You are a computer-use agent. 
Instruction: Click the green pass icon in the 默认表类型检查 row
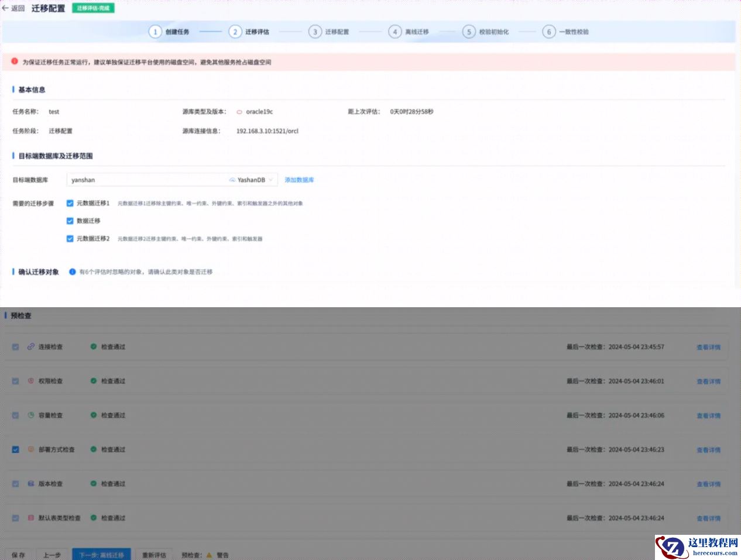click(94, 518)
